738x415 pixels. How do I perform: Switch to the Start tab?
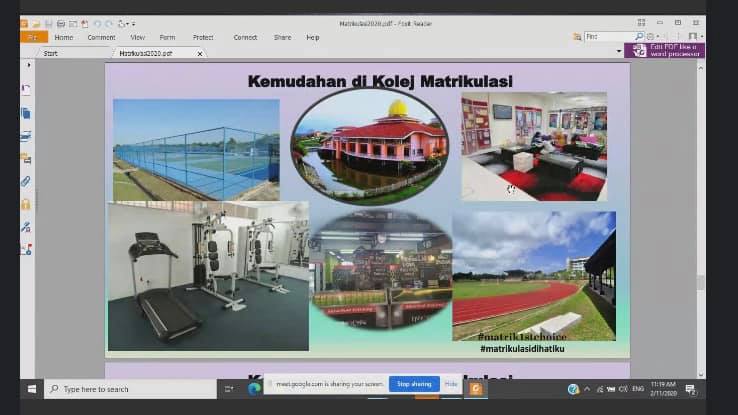(x=50, y=54)
